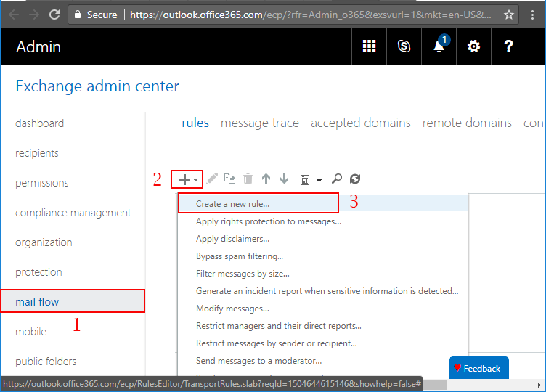Click the Feedback button
Viewport: 546px width, 392px height.
coord(478,368)
